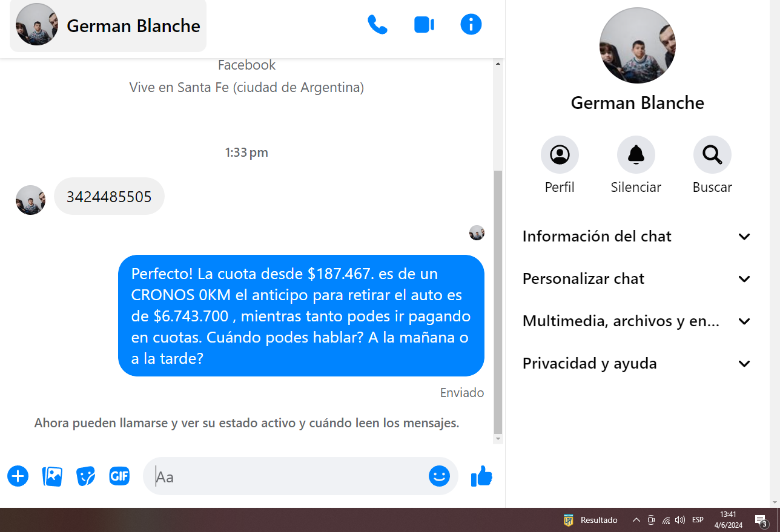Open the GIF picker
This screenshot has height=532, width=780.
(119, 476)
